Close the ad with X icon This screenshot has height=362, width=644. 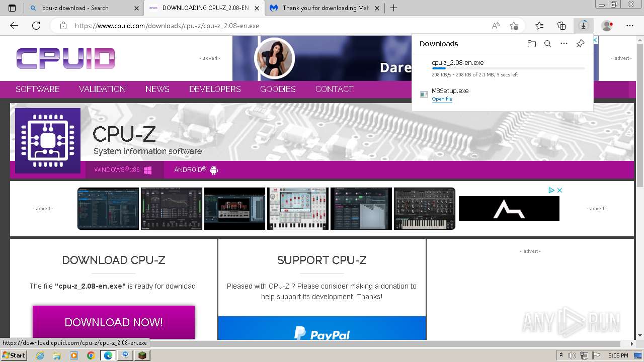click(x=559, y=190)
